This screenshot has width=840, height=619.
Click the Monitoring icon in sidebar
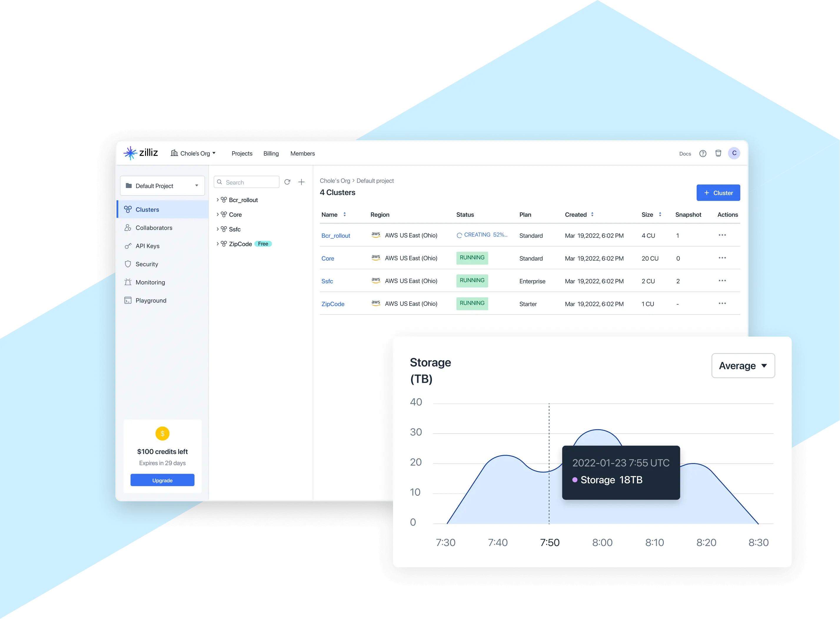pyautogui.click(x=129, y=282)
